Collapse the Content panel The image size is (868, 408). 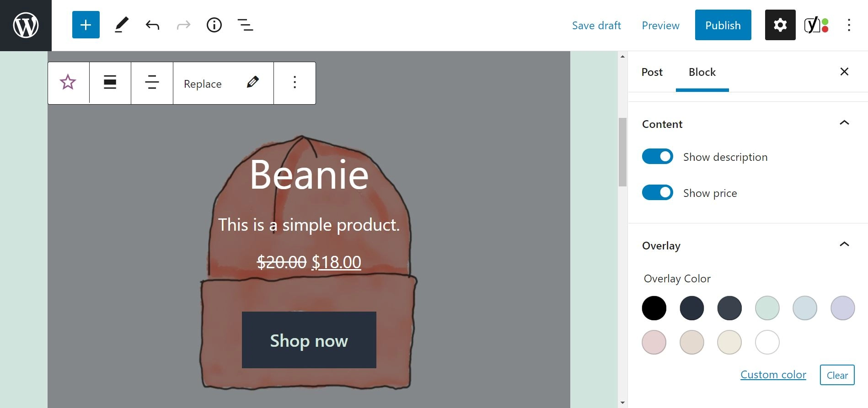(844, 123)
